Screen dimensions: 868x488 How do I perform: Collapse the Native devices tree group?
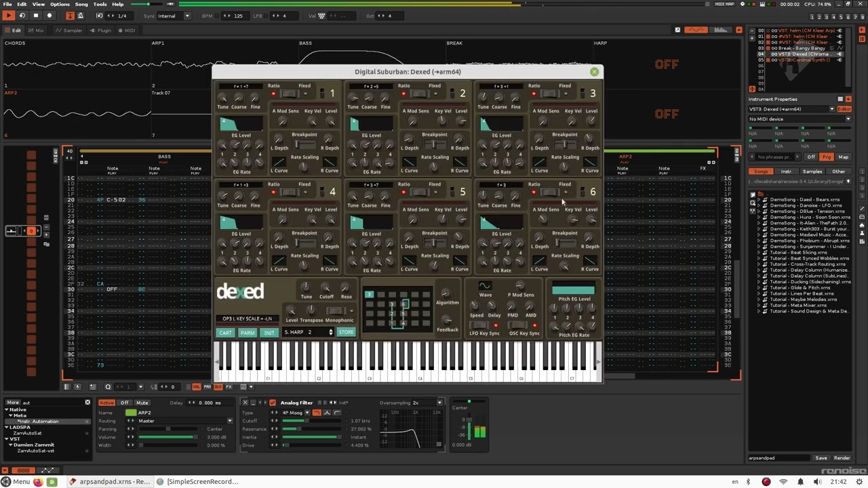pyautogui.click(x=7, y=410)
